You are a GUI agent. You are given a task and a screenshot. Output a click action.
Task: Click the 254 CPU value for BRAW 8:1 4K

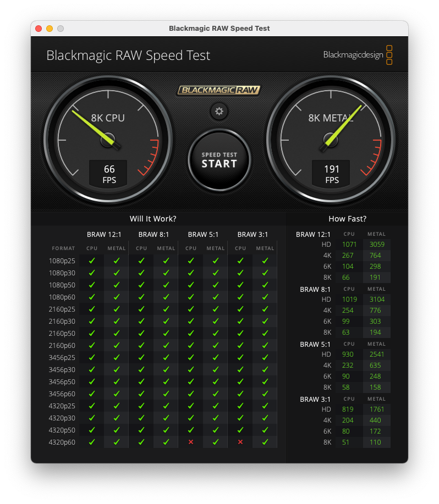[x=348, y=311]
